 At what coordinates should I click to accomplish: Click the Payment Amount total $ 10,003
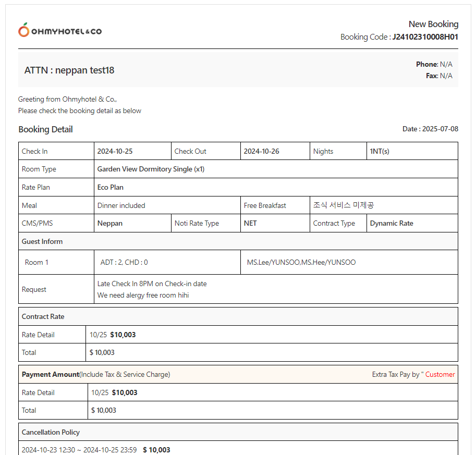[104, 410]
